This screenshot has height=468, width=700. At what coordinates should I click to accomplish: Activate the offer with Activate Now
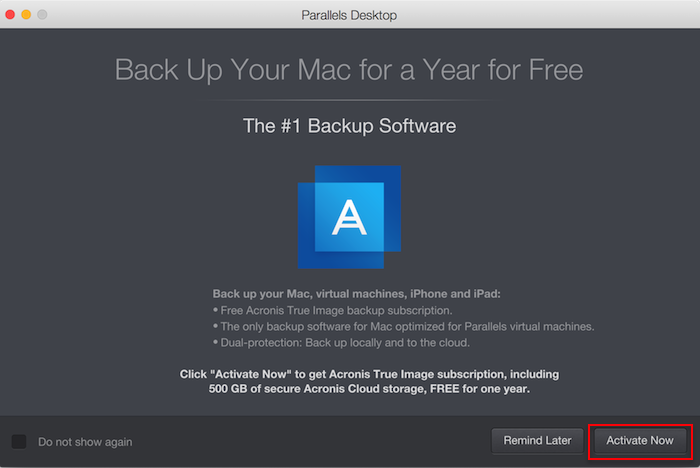point(640,441)
